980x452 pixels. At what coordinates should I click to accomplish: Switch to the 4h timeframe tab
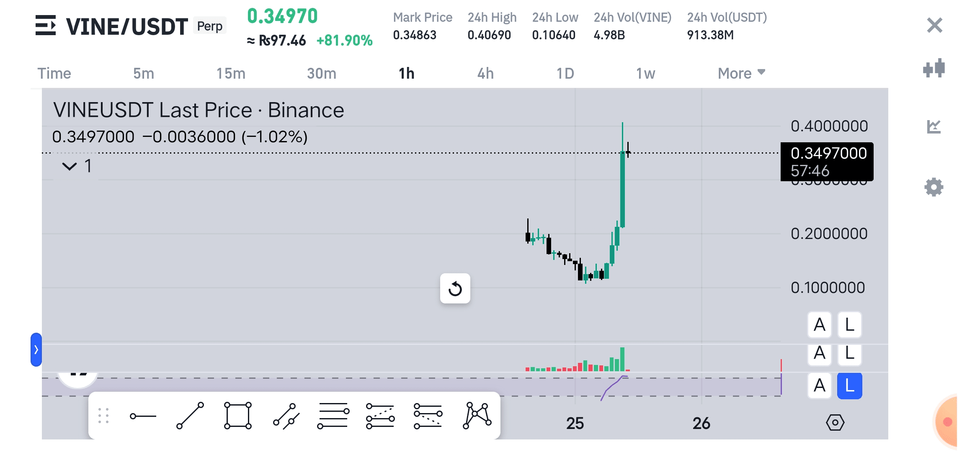[x=485, y=73]
